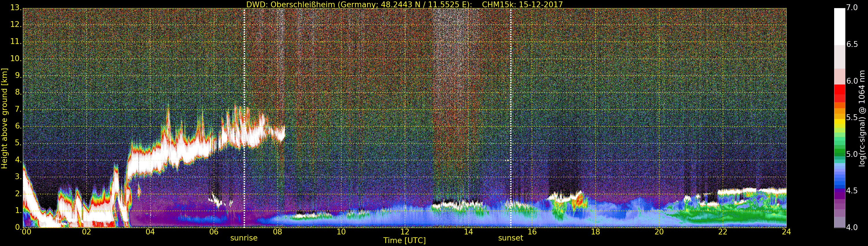Click the colorbar tick label '5.5'
The width and height of the screenshot is (868, 246).
point(852,117)
